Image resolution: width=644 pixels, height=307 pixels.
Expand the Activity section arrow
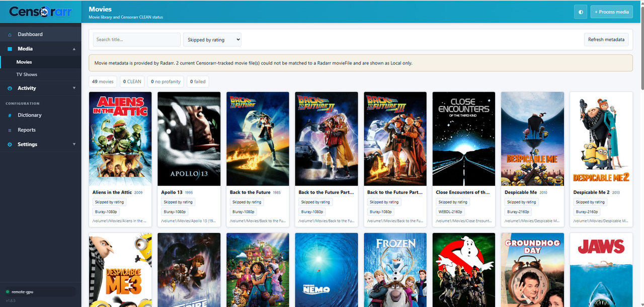(74, 88)
